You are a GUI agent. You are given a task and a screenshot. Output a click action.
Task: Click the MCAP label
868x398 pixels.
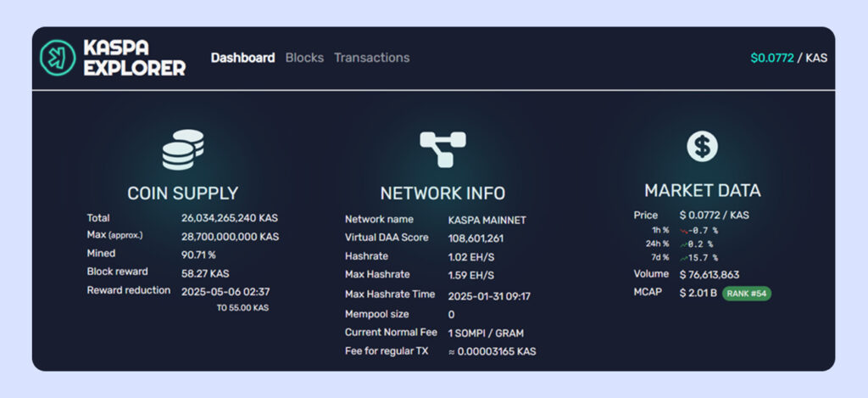click(648, 292)
